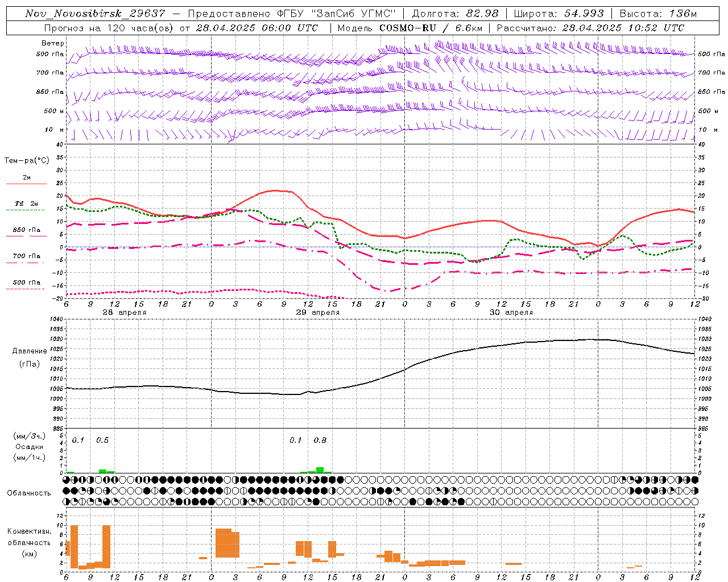This screenshot has width=728, height=582.
Task: Click the Тем-ра(°C) axis title
Action: (27, 161)
